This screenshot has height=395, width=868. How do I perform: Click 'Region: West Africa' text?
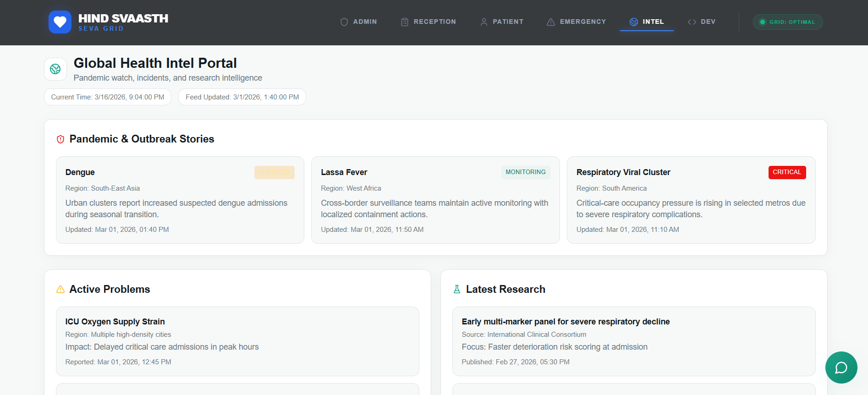point(351,188)
